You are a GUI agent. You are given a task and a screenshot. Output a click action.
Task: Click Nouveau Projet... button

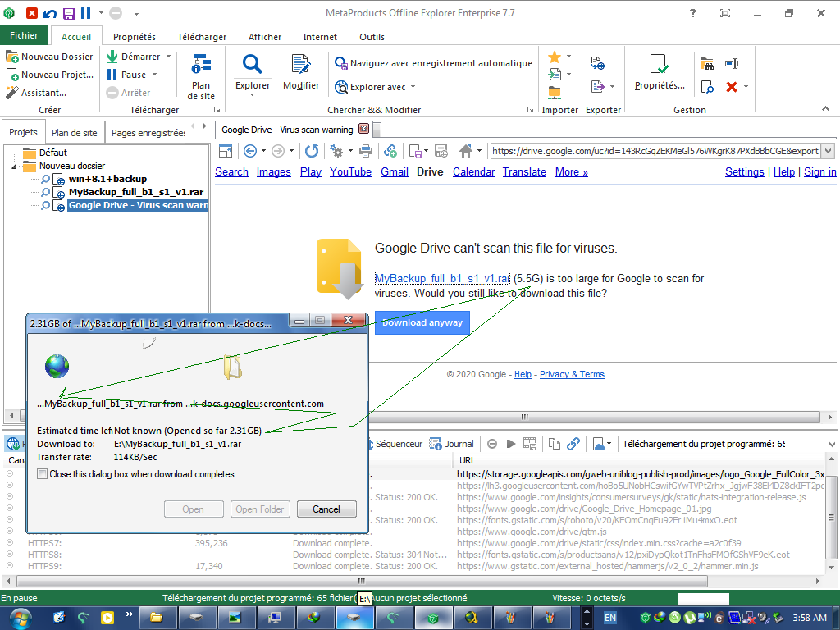(x=50, y=75)
